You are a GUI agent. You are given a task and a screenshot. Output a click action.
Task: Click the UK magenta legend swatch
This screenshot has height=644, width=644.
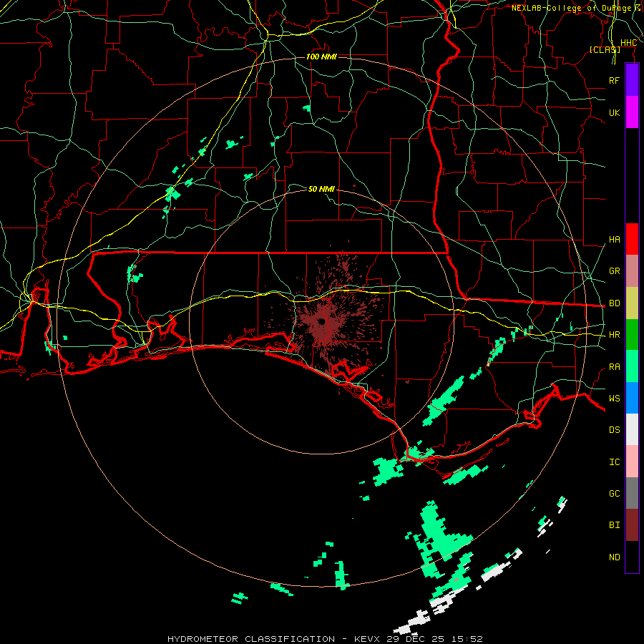[x=632, y=112]
